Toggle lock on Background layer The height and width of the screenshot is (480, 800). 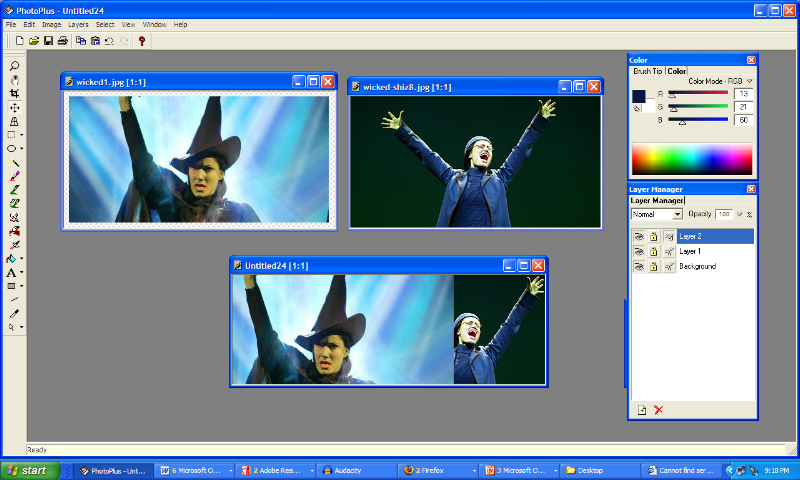[654, 266]
